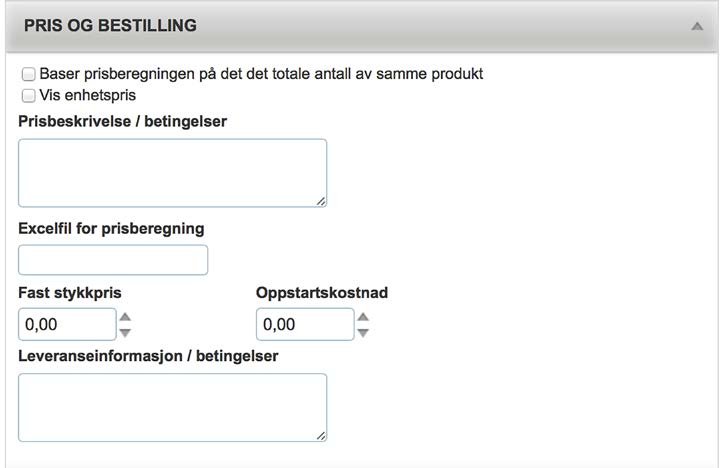Click the 'Oppstartskostnad' label
The height and width of the screenshot is (468, 727).
pos(322,293)
